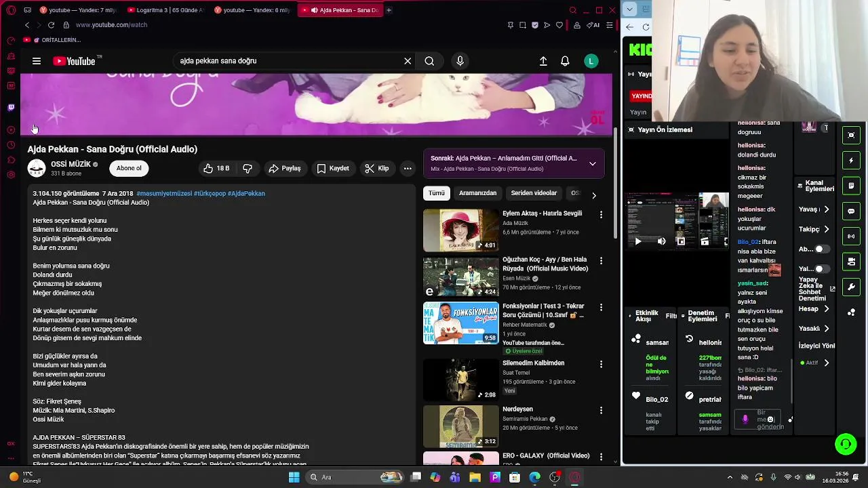This screenshot has width=868, height=488.
Task: Open the left dropdown in second browser window
Action: (630, 9)
